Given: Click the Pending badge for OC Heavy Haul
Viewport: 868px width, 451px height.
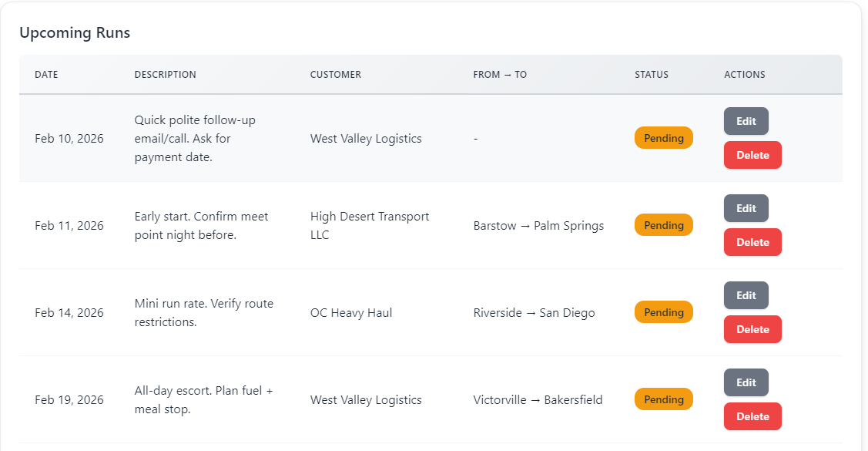Looking at the screenshot, I should tap(663, 312).
